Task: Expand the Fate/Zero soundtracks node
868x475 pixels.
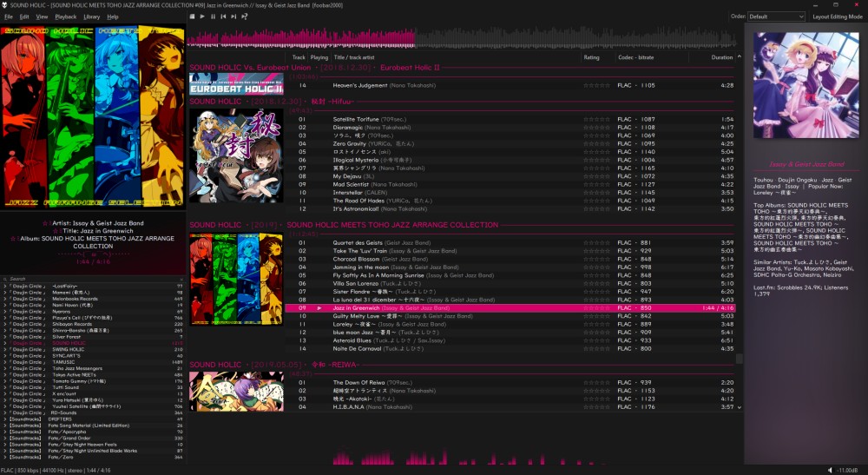Action: click(x=5, y=458)
